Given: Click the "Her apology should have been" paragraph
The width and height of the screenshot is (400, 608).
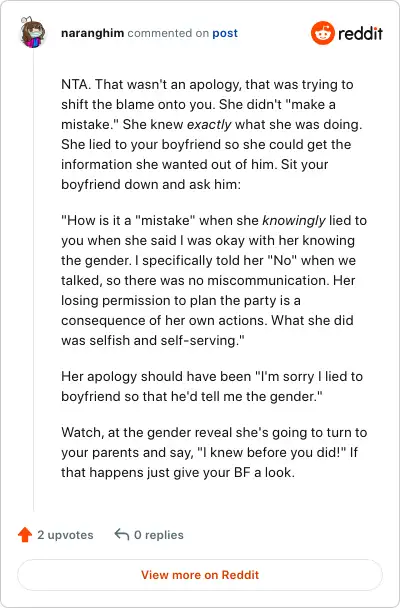Looking at the screenshot, I should click(x=212, y=386).
